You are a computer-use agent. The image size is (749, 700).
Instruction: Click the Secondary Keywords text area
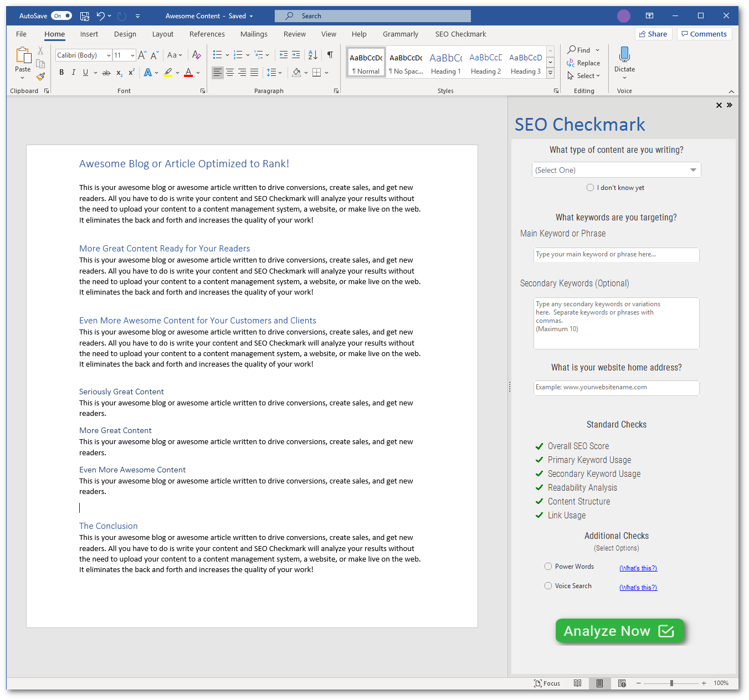pos(616,323)
